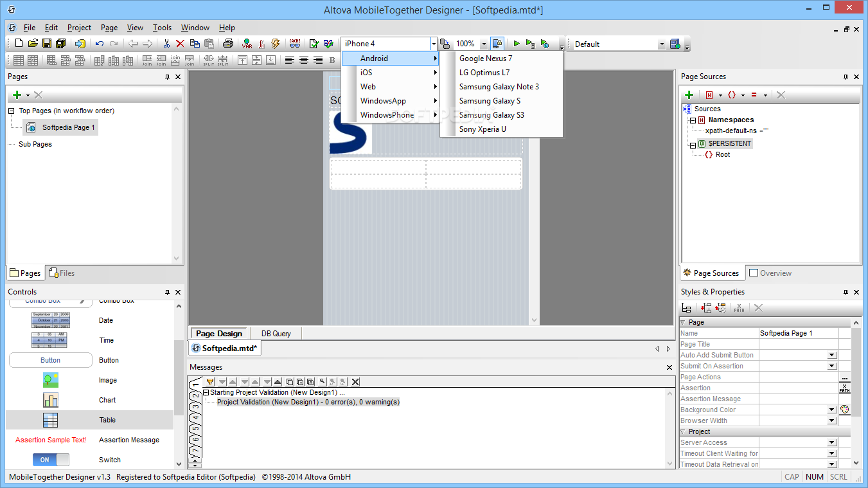Select iOS from device menu
The height and width of the screenshot is (488, 868).
click(390, 73)
